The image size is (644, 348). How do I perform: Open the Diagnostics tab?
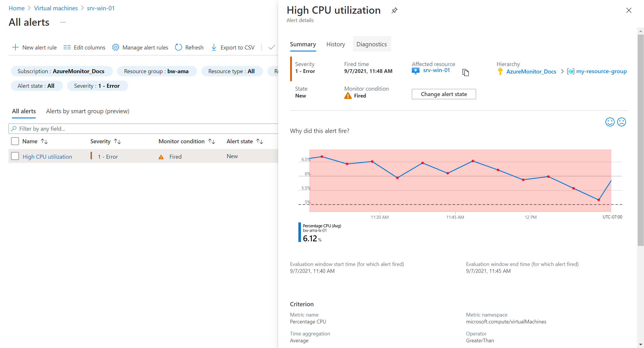372,44
